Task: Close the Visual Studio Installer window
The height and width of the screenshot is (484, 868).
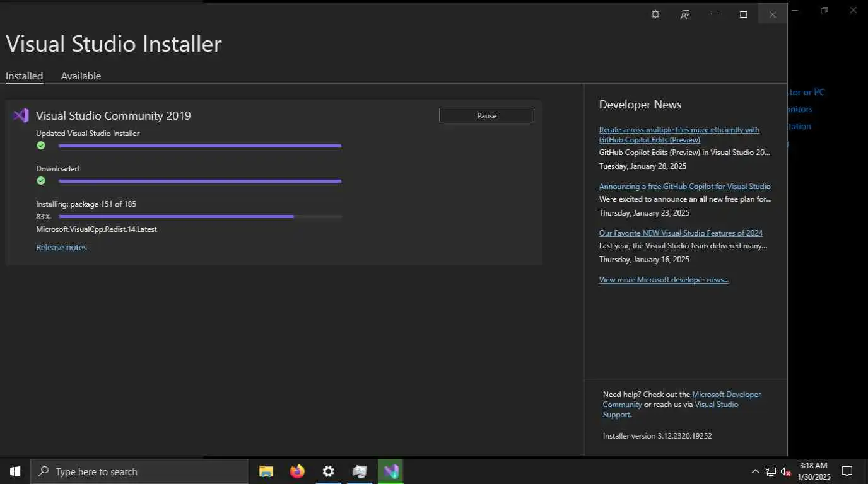Action: coord(772,14)
